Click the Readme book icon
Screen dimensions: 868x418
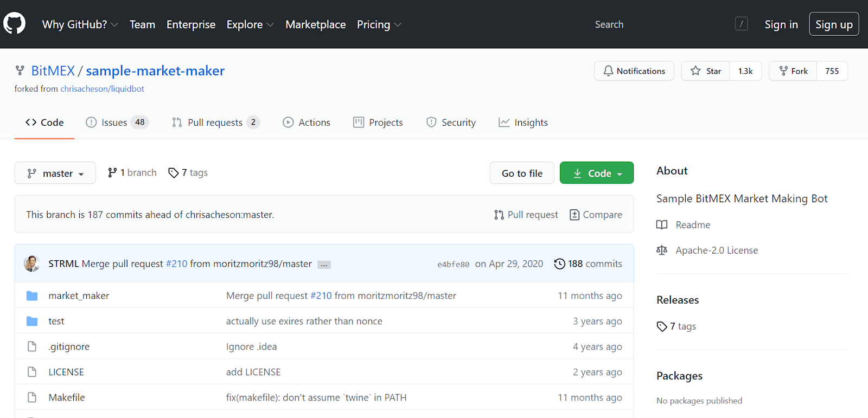[662, 225]
